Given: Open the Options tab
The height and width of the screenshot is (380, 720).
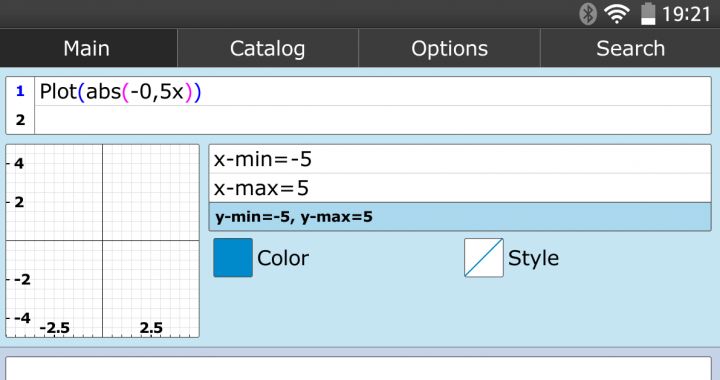Looking at the screenshot, I should (449, 48).
